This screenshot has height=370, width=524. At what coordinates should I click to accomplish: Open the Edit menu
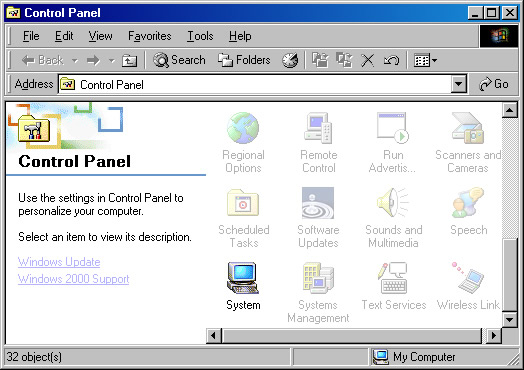click(64, 36)
